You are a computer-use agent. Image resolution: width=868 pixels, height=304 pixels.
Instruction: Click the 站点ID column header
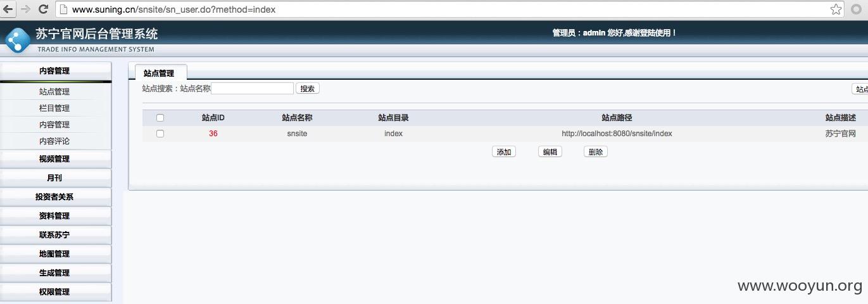click(x=213, y=118)
